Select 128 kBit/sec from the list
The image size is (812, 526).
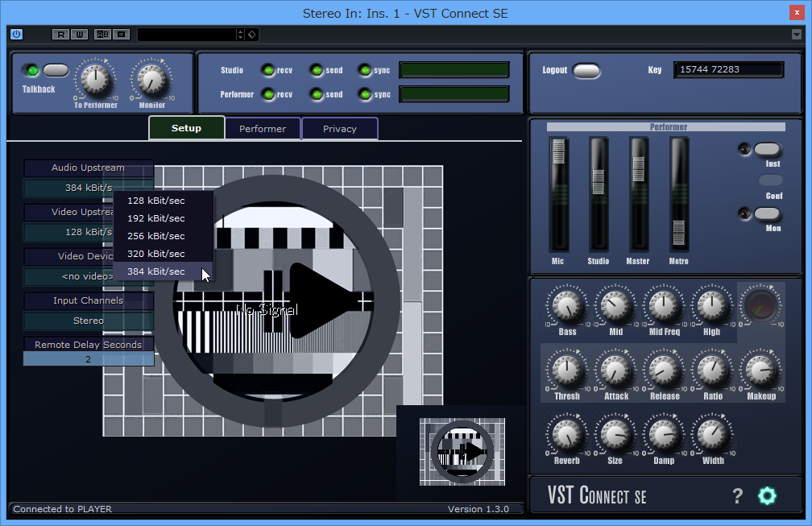(x=163, y=201)
